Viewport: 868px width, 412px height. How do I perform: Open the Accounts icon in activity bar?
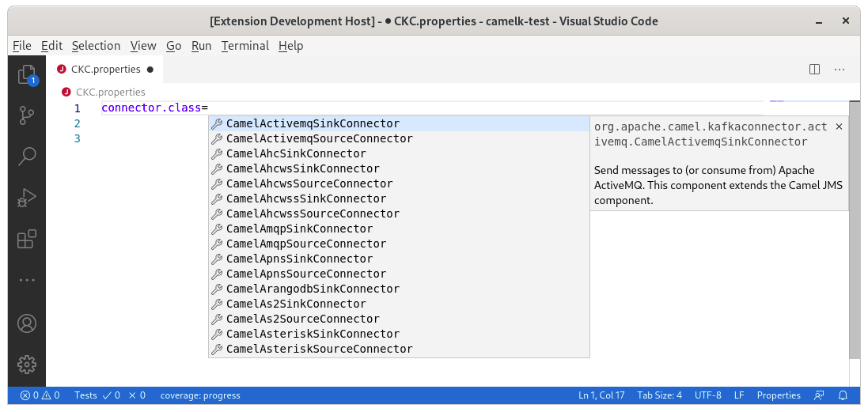(27, 323)
